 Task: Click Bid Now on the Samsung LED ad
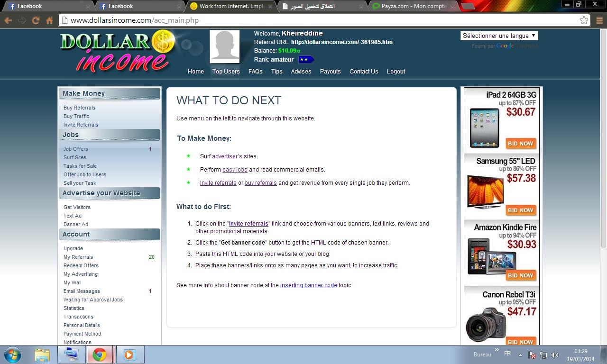click(x=520, y=210)
